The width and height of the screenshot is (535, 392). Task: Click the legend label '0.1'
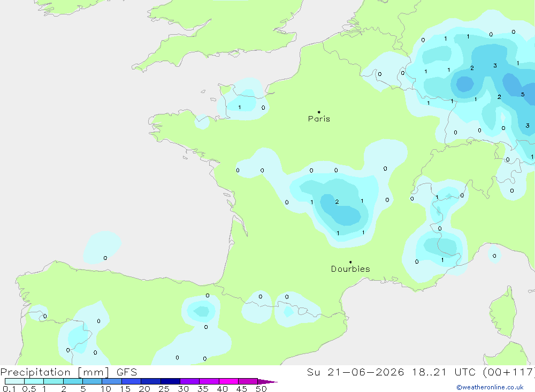pos(9,389)
